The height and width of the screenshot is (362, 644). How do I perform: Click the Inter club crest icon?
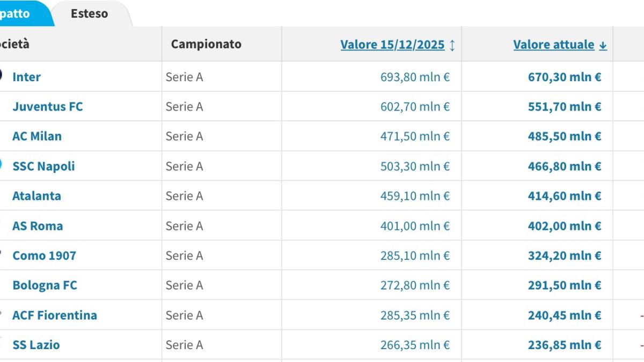click(x=1, y=77)
